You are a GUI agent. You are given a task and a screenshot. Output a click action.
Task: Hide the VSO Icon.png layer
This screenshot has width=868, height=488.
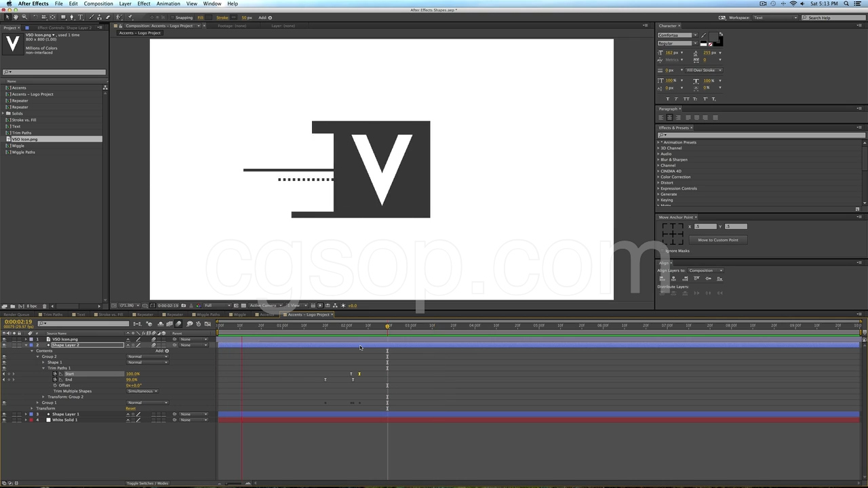pyautogui.click(x=4, y=339)
